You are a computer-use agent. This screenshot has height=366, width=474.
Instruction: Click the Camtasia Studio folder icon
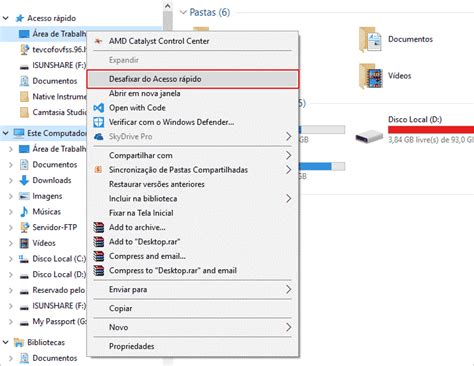[24, 112]
